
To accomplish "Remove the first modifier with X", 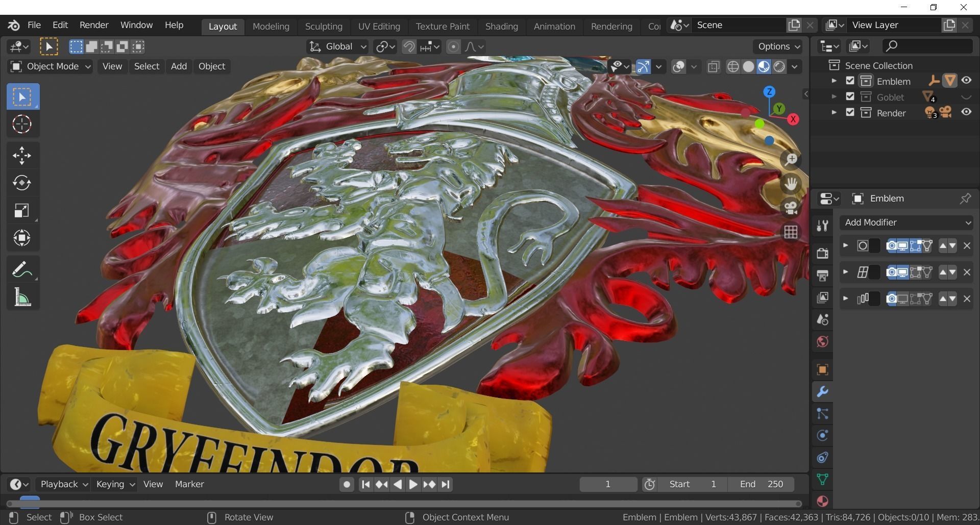I will click(x=966, y=246).
